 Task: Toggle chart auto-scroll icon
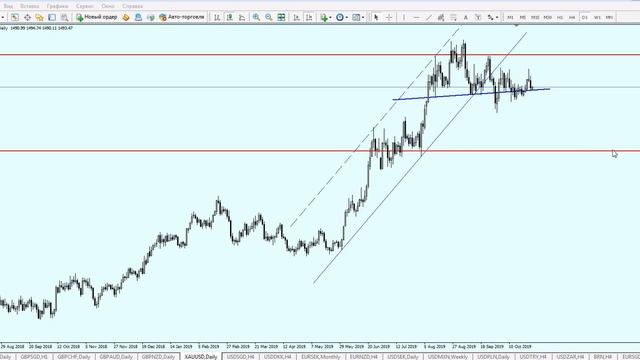coord(297,17)
